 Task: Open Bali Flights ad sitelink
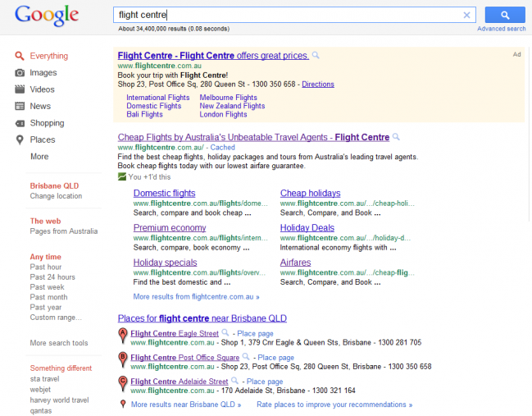point(144,114)
